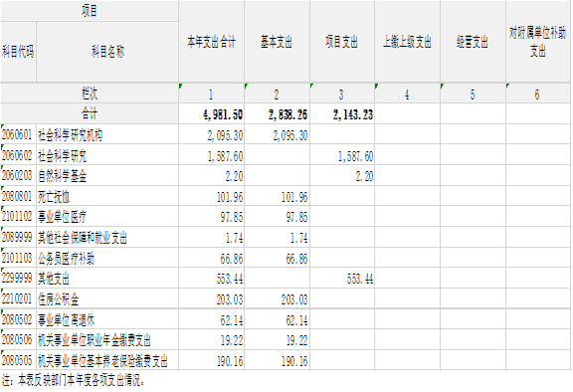This screenshot has height=392, width=573.
Task: Click the 2,838.26 total cell
Action: pyautogui.click(x=277, y=114)
